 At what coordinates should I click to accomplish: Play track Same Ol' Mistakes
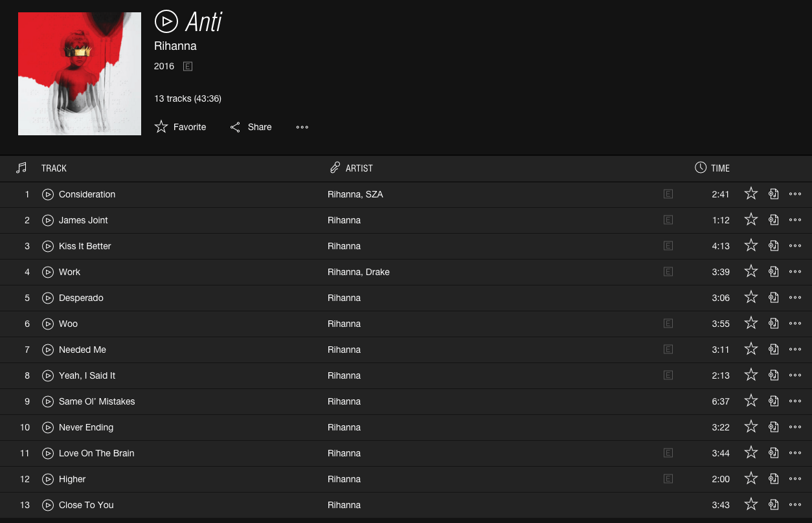[x=47, y=401]
